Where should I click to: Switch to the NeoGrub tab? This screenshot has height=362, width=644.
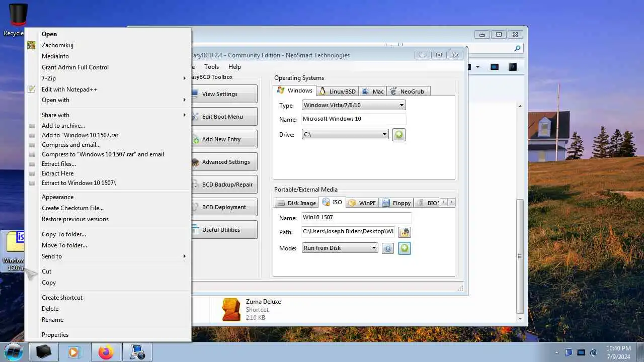click(408, 92)
